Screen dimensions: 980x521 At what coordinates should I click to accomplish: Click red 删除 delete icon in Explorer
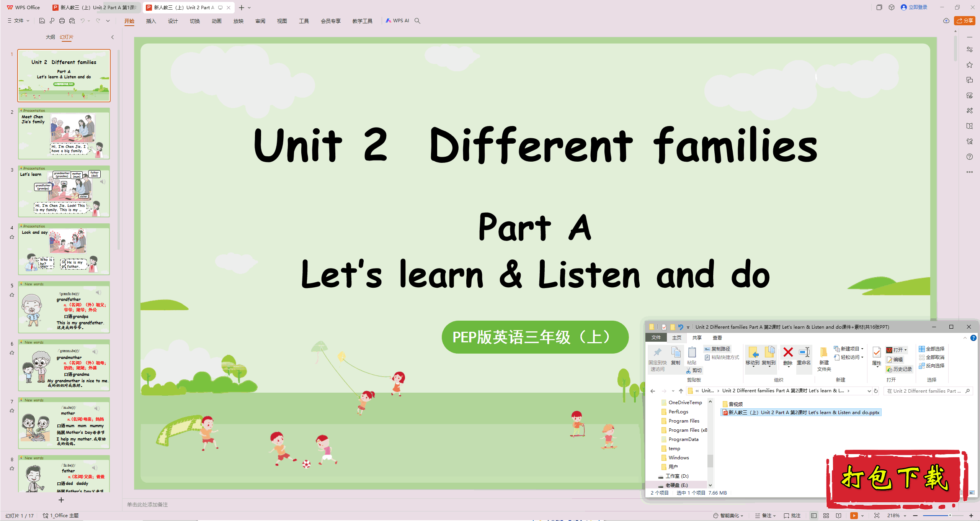point(788,356)
